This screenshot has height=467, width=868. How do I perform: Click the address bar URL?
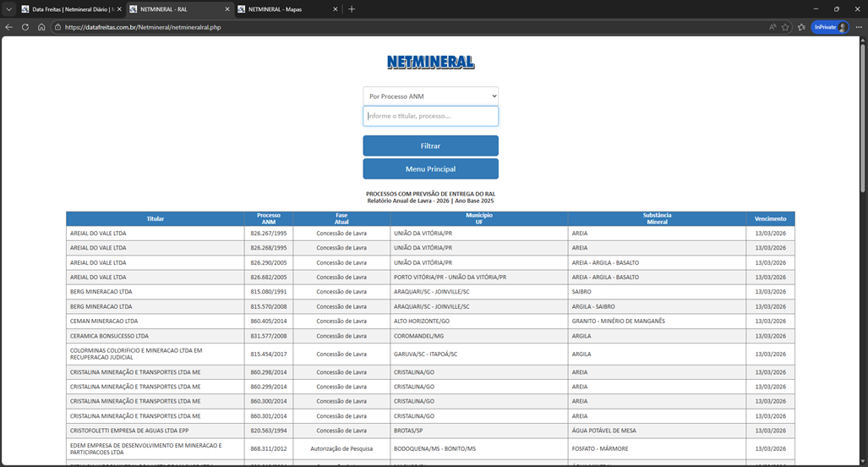click(x=143, y=27)
